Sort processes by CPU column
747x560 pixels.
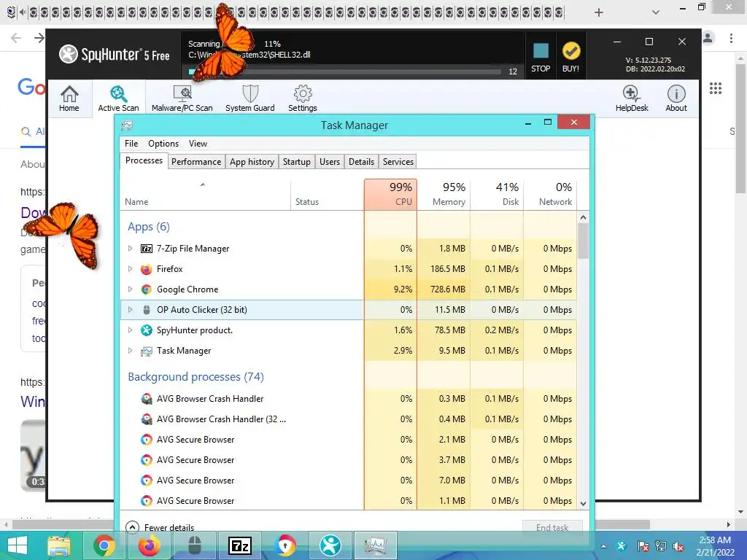391,194
